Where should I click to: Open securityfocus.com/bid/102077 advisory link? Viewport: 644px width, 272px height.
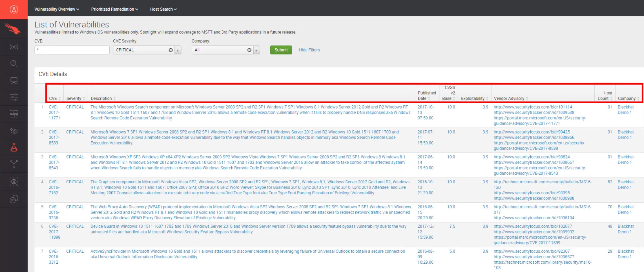pos(533,227)
